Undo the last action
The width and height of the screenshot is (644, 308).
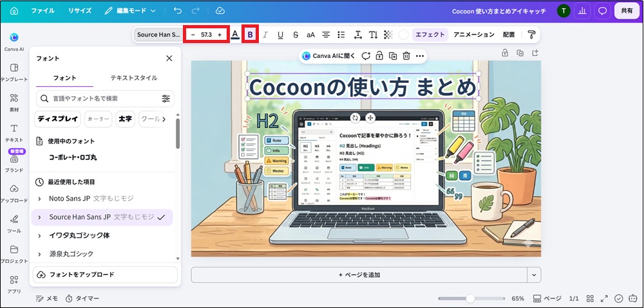(178, 11)
